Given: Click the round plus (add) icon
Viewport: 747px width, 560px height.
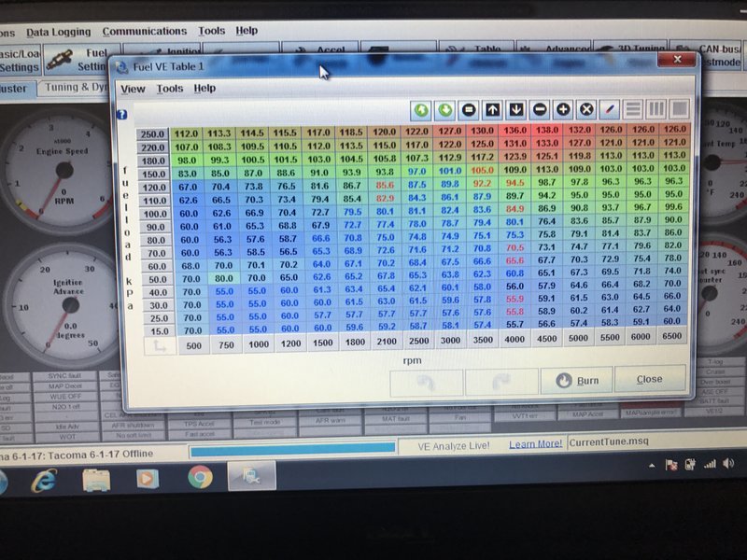Looking at the screenshot, I should (x=563, y=109).
